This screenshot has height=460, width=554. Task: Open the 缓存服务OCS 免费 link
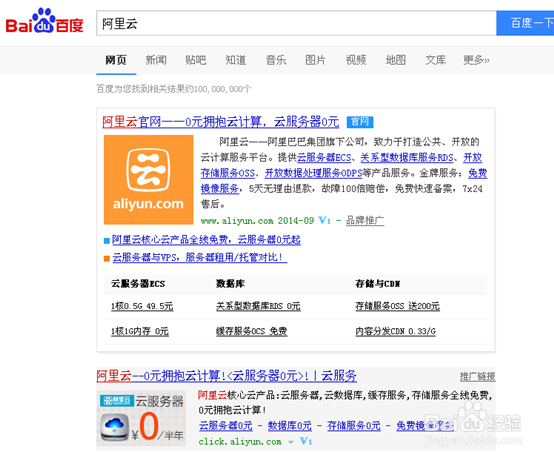point(252,331)
